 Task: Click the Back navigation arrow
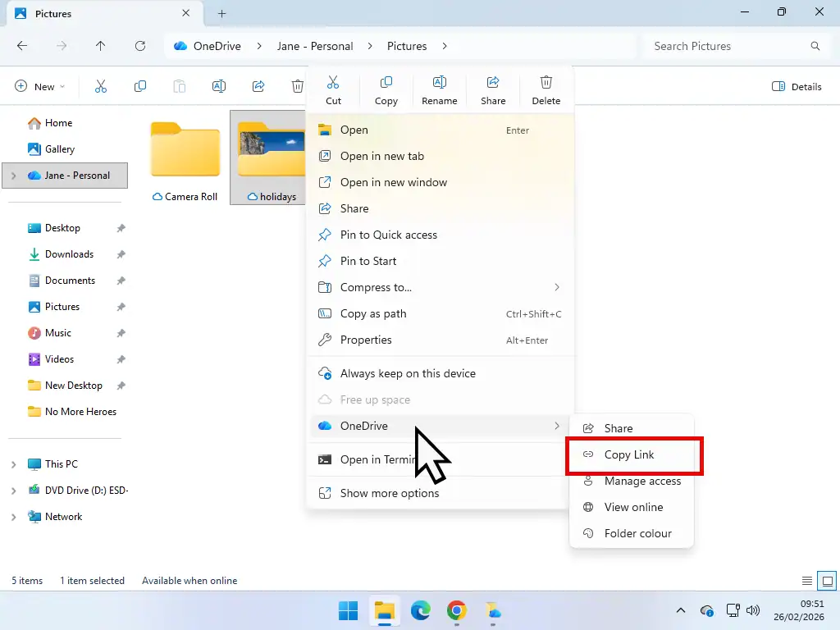click(22, 46)
